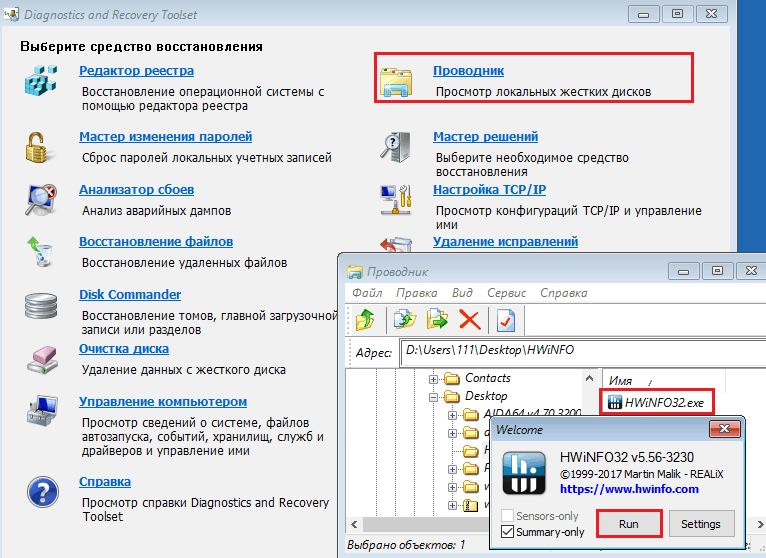The height and width of the screenshot is (558, 766).
Task: Click the copy to folder toolbar icon
Action: [405, 320]
